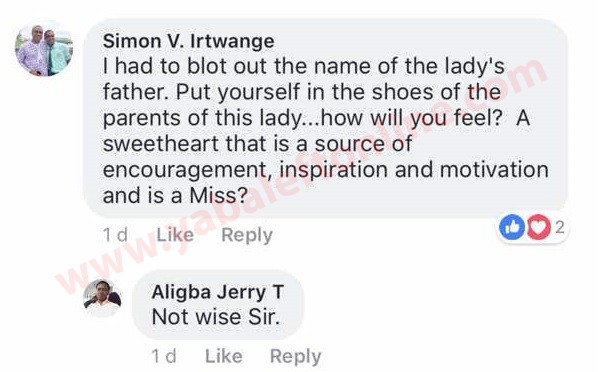Reply to Aligba Jerry T's comment
The height and width of the screenshot is (372, 606).
click(x=296, y=357)
